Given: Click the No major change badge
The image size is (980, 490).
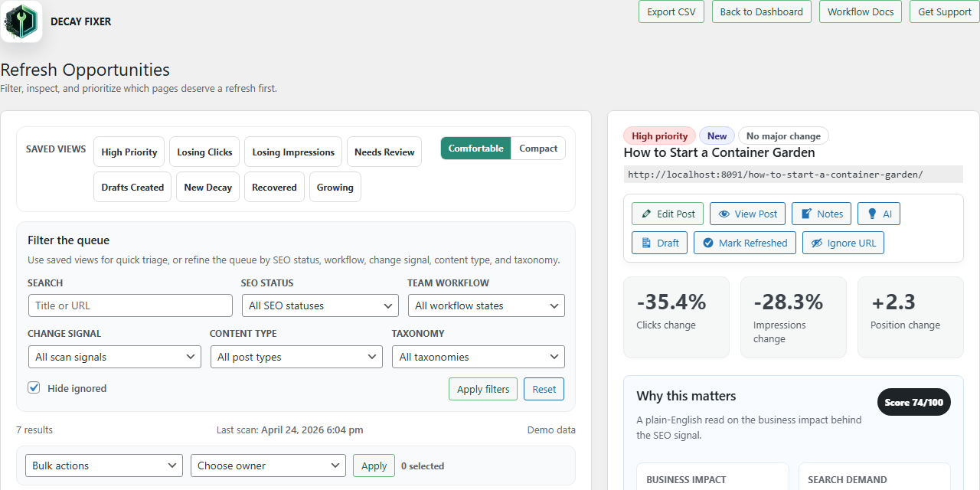Looking at the screenshot, I should tap(783, 136).
